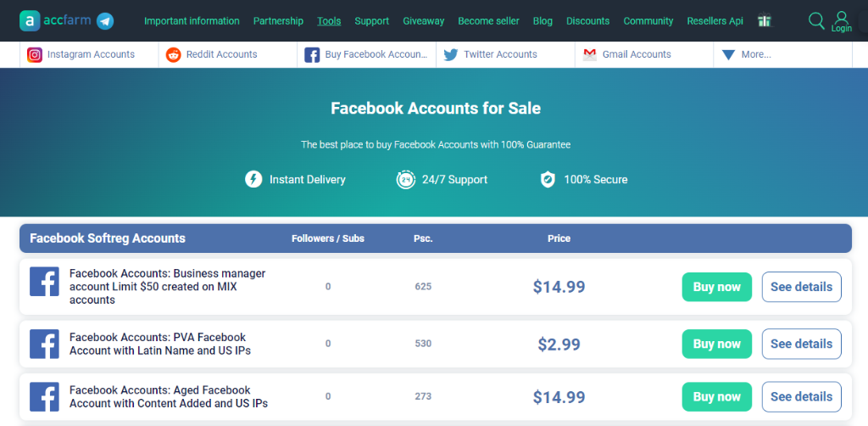
Task: Click the Facebook Accounts for Sale heading
Action: tap(436, 108)
